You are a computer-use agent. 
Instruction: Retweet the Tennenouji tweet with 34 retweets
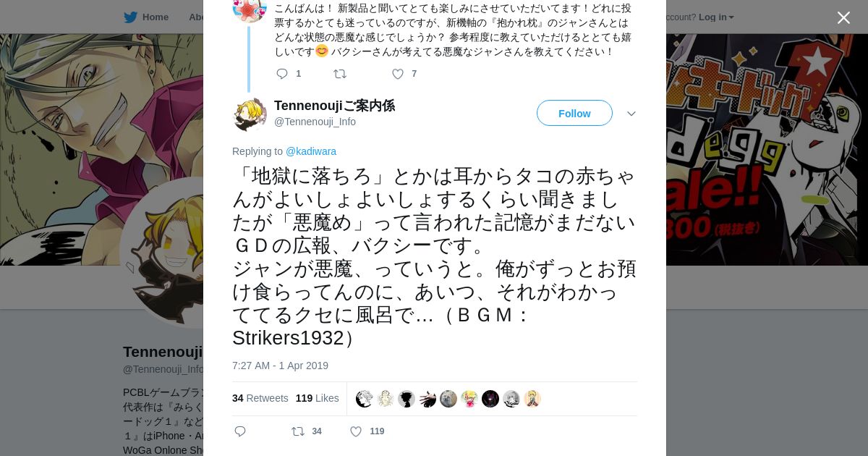(x=298, y=431)
